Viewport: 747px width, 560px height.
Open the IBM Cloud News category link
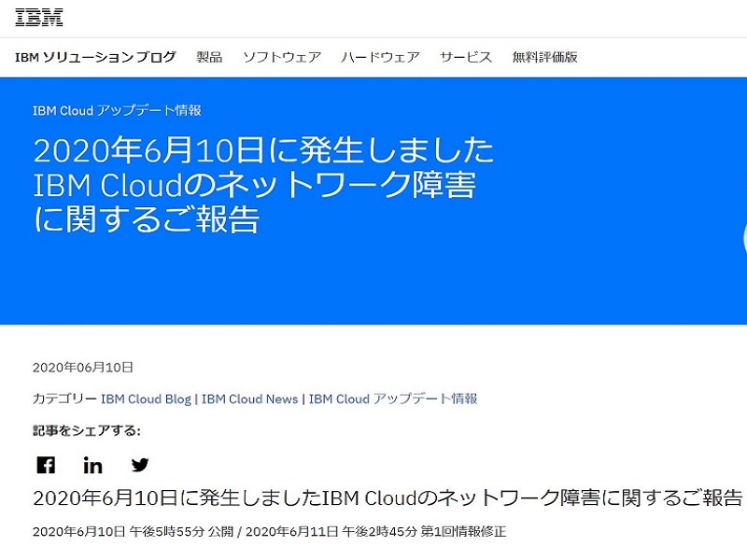point(249,399)
